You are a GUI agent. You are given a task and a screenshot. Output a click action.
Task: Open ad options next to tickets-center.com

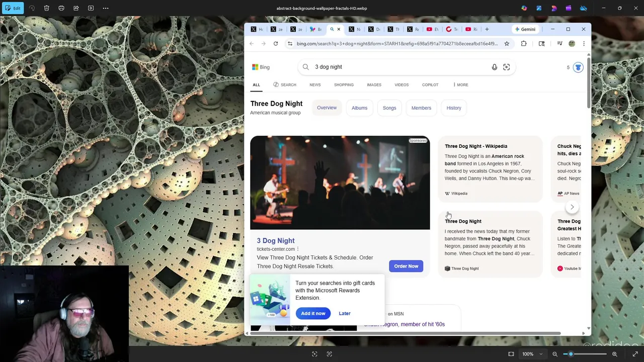tap(298, 249)
